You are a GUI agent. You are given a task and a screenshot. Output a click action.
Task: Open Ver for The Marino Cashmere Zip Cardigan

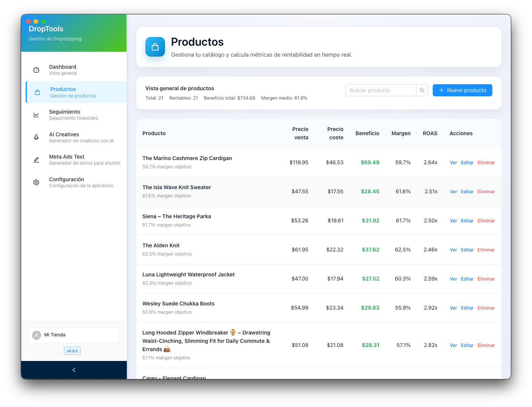point(453,162)
